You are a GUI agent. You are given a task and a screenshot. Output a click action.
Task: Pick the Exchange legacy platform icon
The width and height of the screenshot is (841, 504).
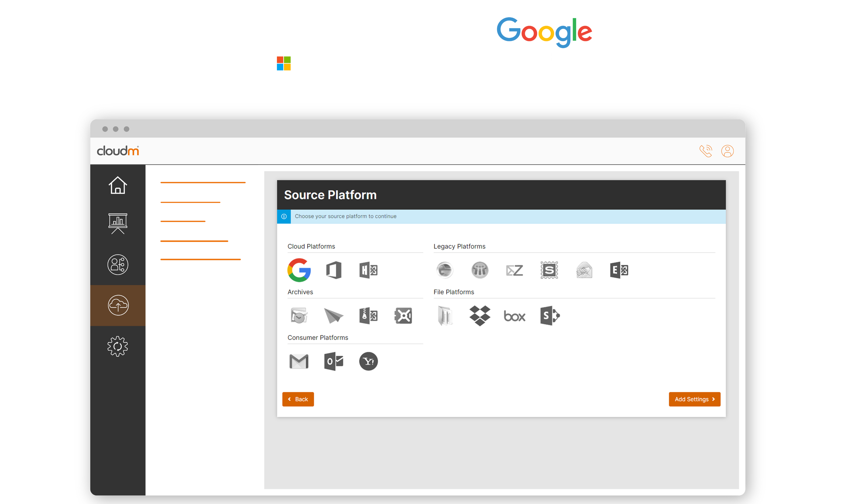point(619,270)
